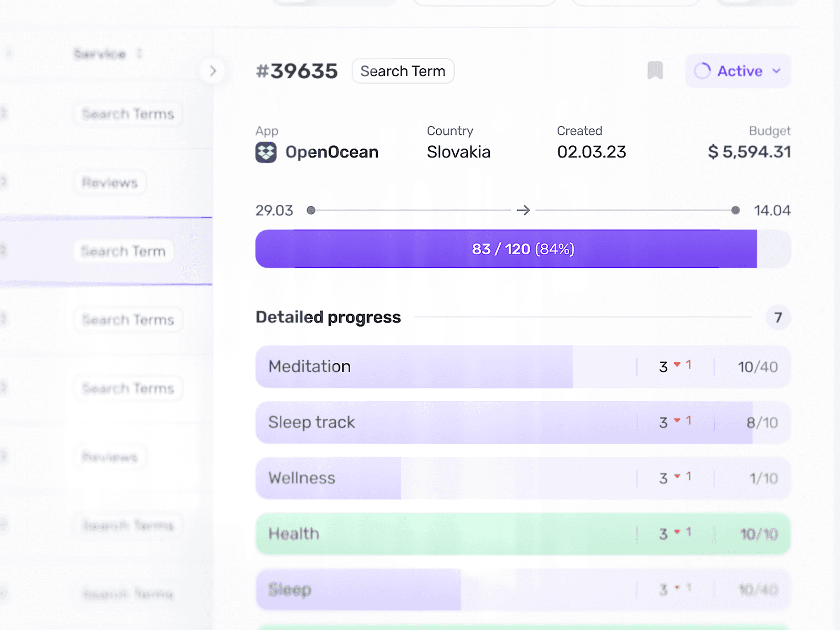Viewport: 840px width, 630px height.
Task: Select the Reviews row below first Search Terms
Action: (106, 183)
